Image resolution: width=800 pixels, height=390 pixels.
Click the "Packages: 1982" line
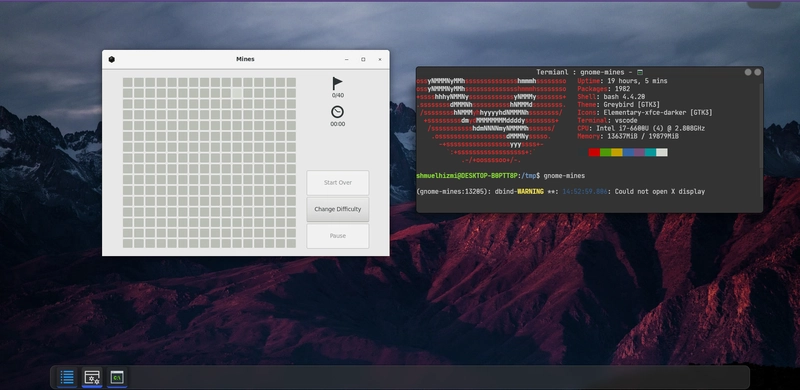pos(604,89)
